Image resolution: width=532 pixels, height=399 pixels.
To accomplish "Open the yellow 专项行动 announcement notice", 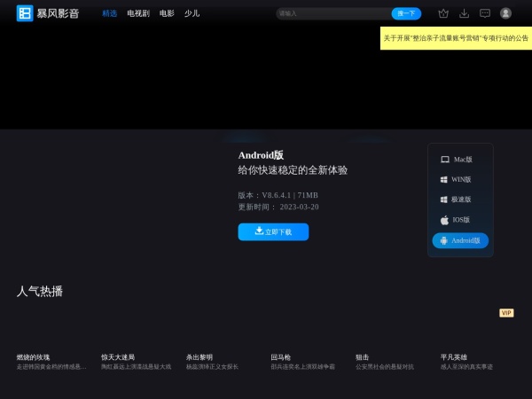I will click(456, 38).
